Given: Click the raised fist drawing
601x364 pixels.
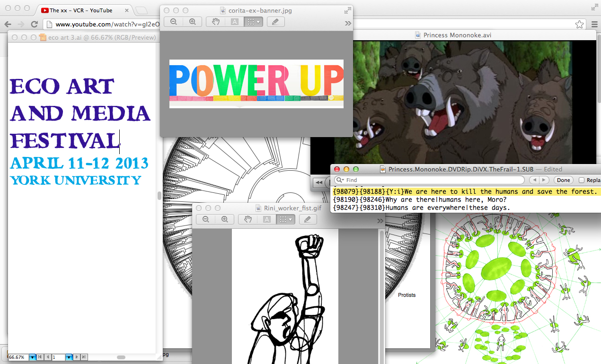Looking at the screenshot, I should [285, 298].
